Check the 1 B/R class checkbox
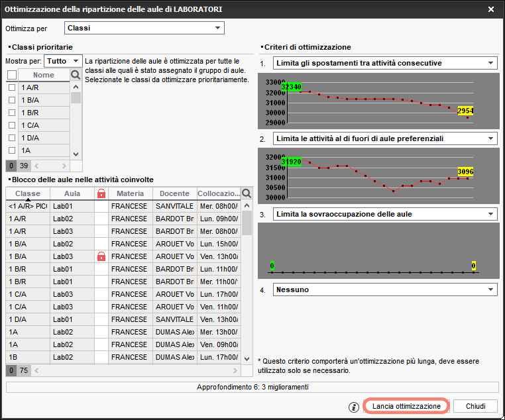The image size is (505, 420). click(x=12, y=113)
